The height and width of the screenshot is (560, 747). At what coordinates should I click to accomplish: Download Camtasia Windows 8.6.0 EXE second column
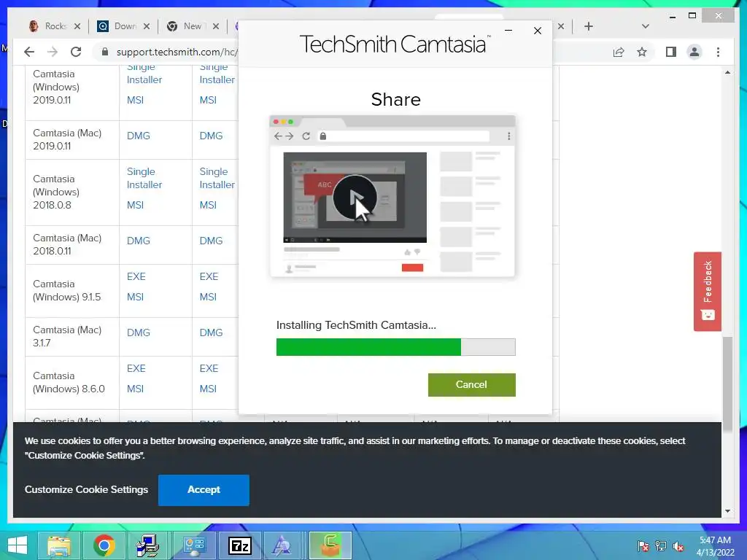(x=209, y=368)
